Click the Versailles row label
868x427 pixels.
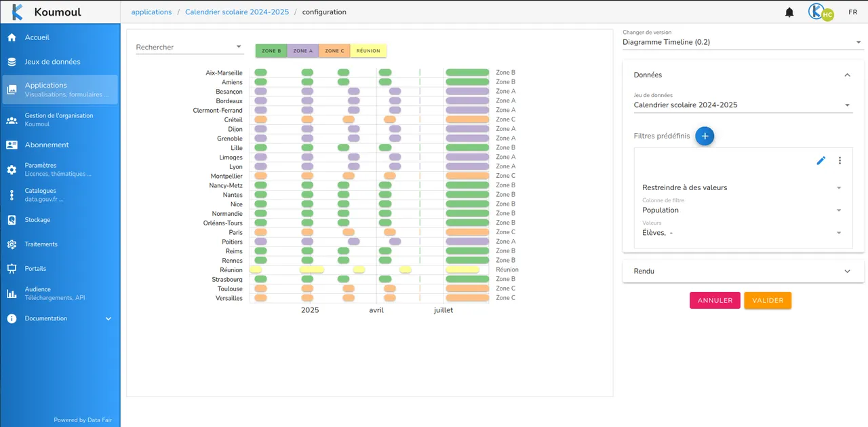click(x=229, y=298)
